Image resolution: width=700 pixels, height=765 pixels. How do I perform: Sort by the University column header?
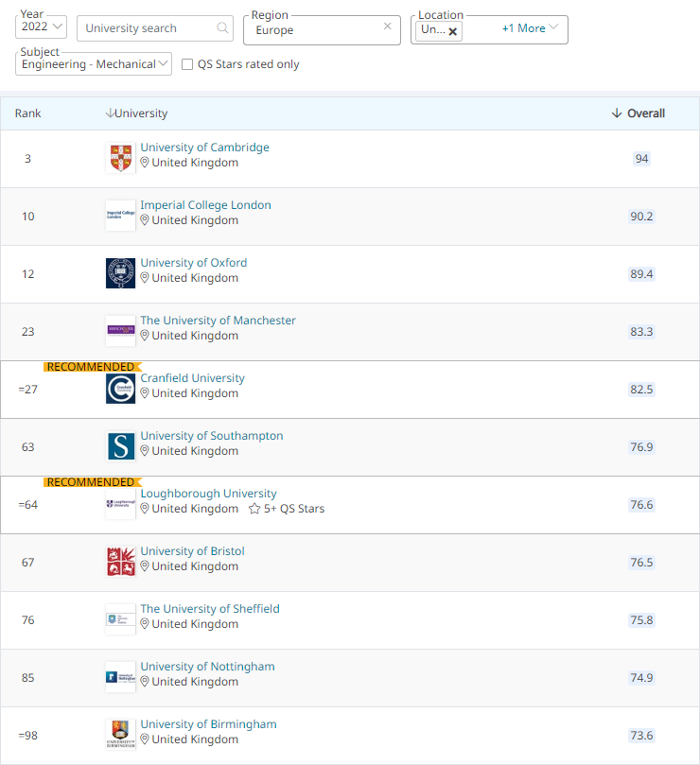pos(137,113)
